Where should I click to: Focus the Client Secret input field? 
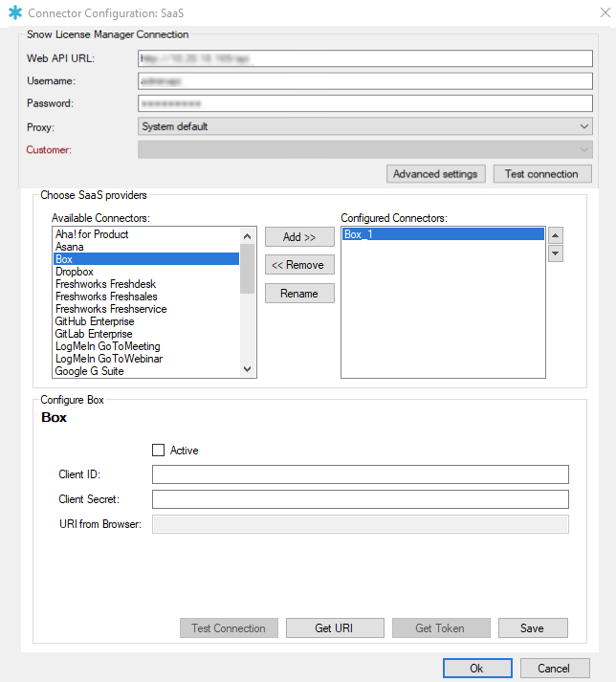tap(360, 499)
